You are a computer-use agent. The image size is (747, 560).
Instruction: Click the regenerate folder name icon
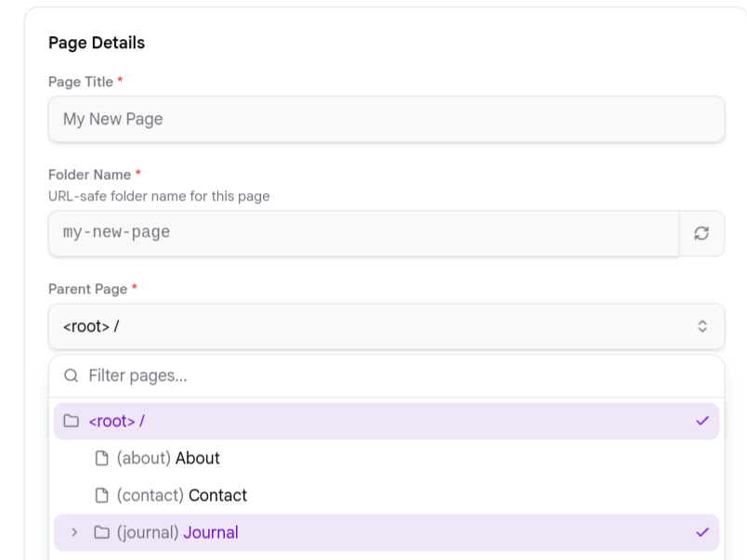(x=701, y=233)
